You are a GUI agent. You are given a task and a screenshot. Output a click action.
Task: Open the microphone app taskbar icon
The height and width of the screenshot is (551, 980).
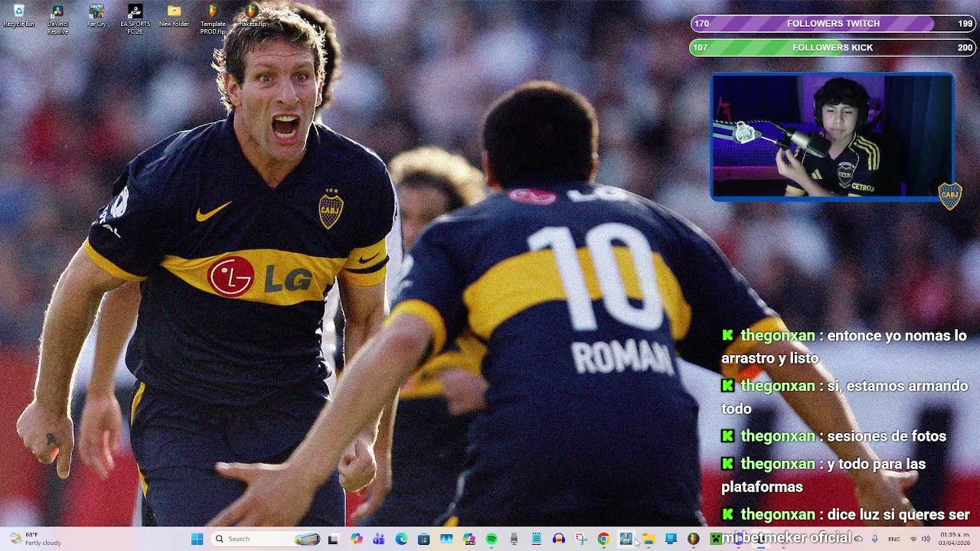tap(514, 539)
